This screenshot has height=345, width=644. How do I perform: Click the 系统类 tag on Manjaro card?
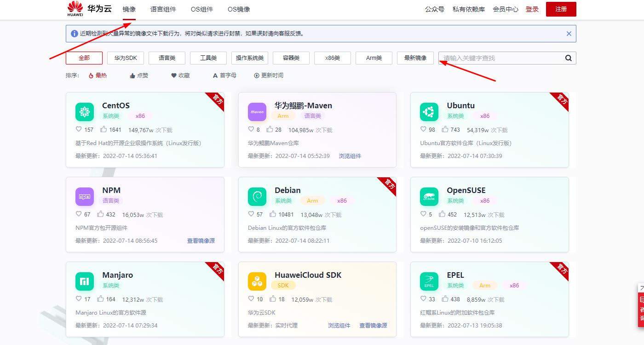[111, 286]
